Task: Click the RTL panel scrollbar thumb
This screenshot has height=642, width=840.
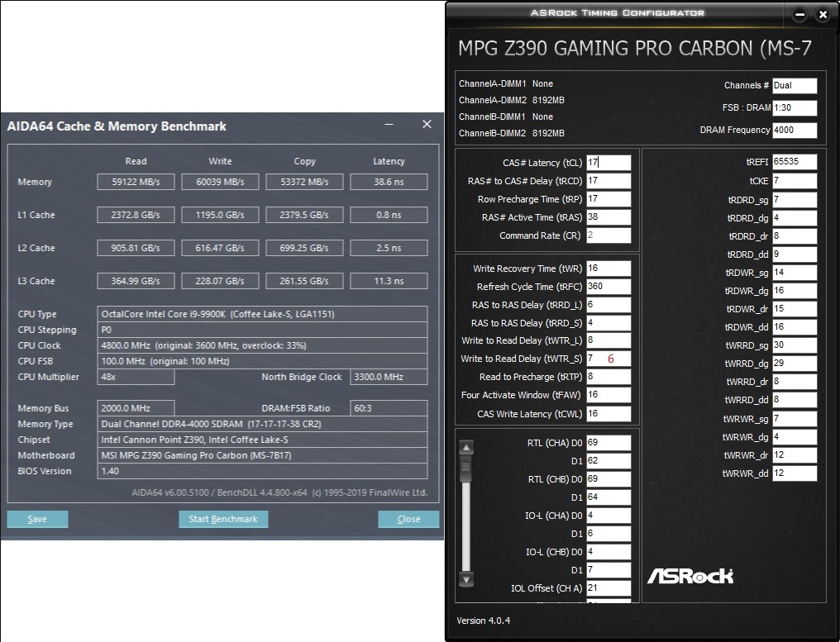Action: (x=466, y=468)
